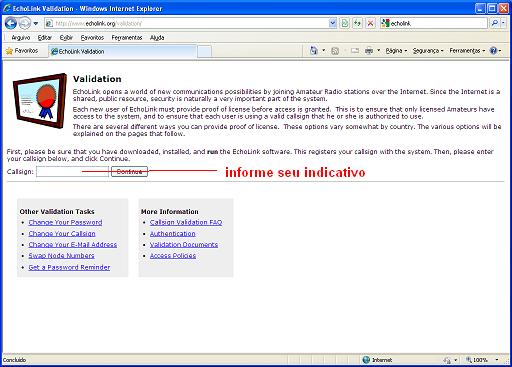The height and width of the screenshot is (367, 512).
Task: Minimize the Internet Explorer window
Action: 480,8
